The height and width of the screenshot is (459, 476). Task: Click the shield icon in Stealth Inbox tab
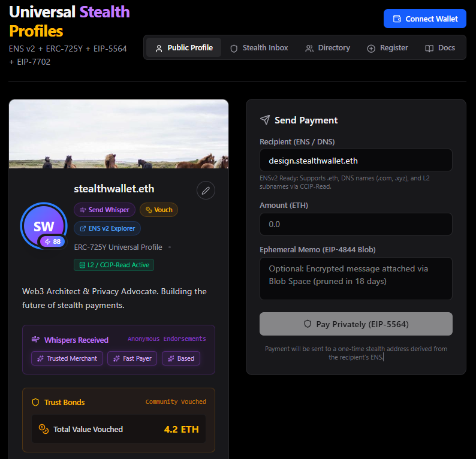[234, 49]
